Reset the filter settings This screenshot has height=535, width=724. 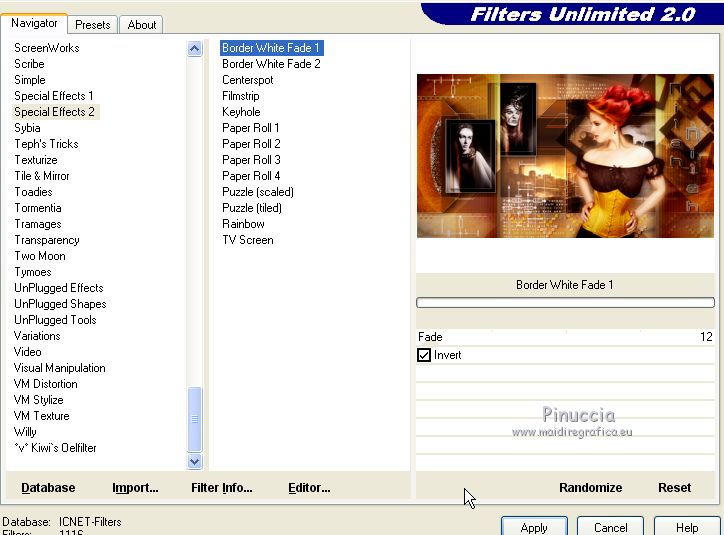click(x=675, y=487)
